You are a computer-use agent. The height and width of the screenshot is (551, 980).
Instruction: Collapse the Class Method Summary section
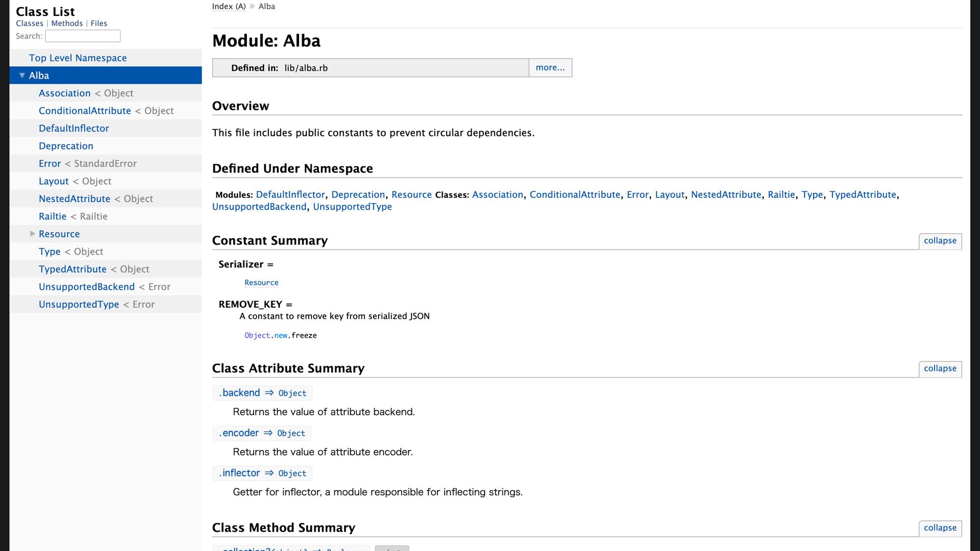(940, 528)
